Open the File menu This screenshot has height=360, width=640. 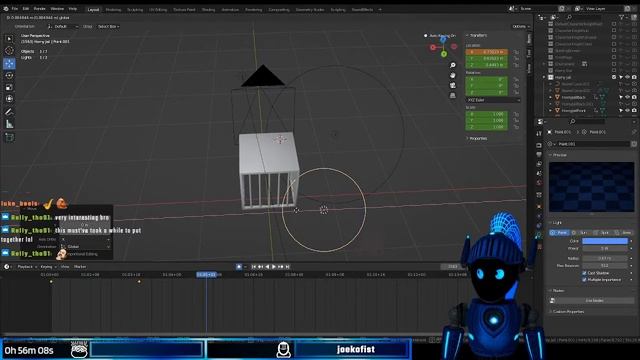(15, 9)
